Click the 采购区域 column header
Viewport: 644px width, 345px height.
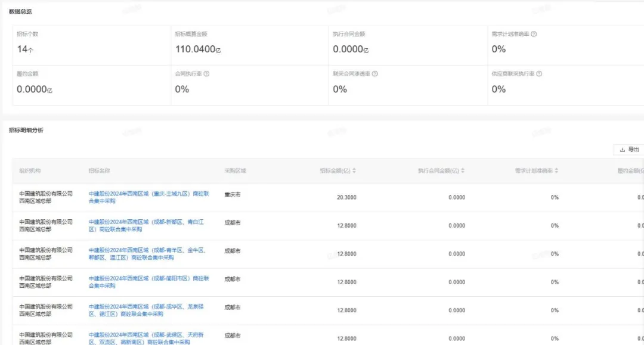click(x=235, y=170)
